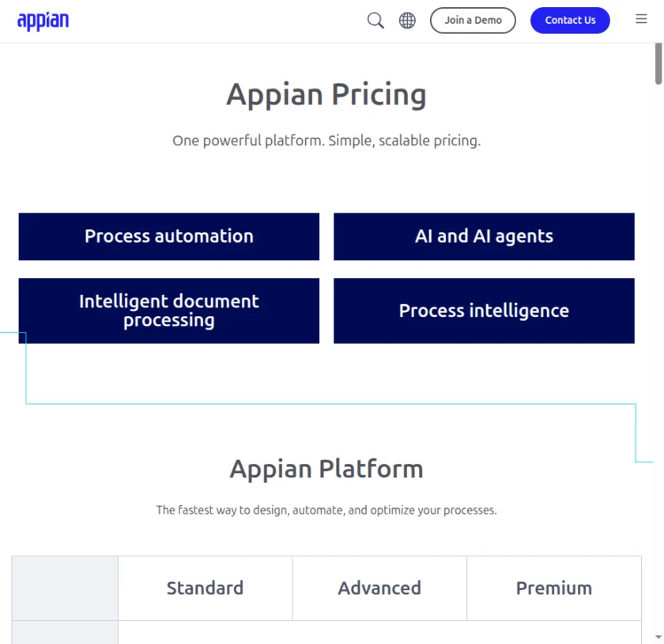
Task: Click the platform description subtitle text
Action: pyautogui.click(x=326, y=510)
